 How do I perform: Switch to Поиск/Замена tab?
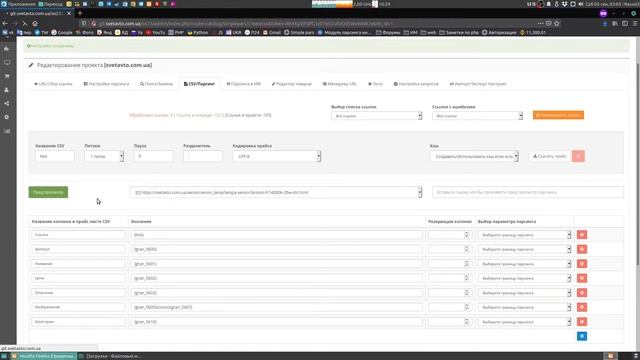pos(156,84)
